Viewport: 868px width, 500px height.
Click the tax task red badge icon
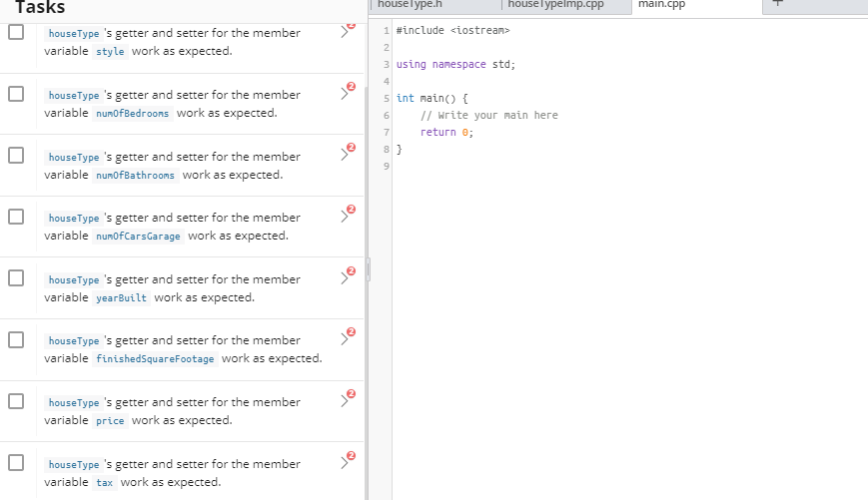pos(351,456)
